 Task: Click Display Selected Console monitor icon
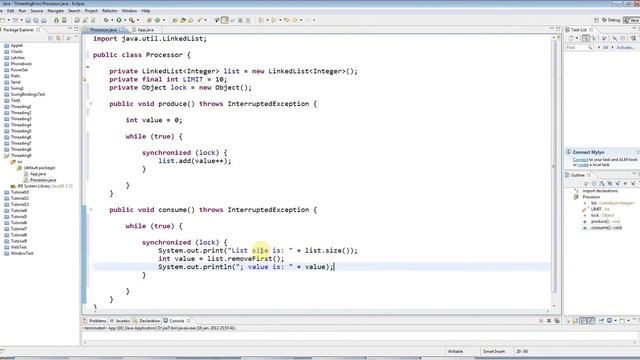coord(609,321)
